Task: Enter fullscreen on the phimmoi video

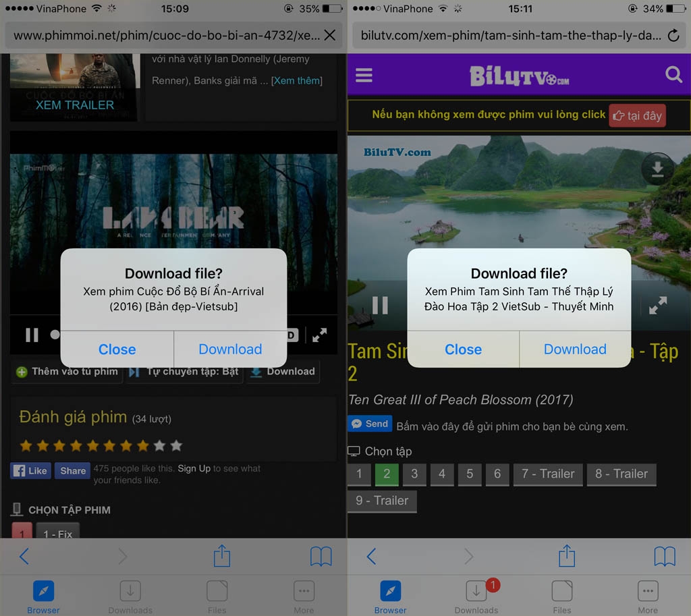Action: tap(319, 335)
